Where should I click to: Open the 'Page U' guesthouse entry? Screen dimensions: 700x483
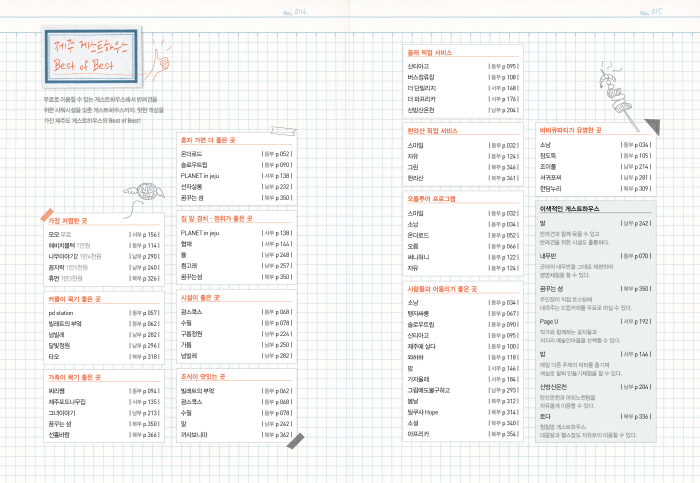click(x=550, y=322)
